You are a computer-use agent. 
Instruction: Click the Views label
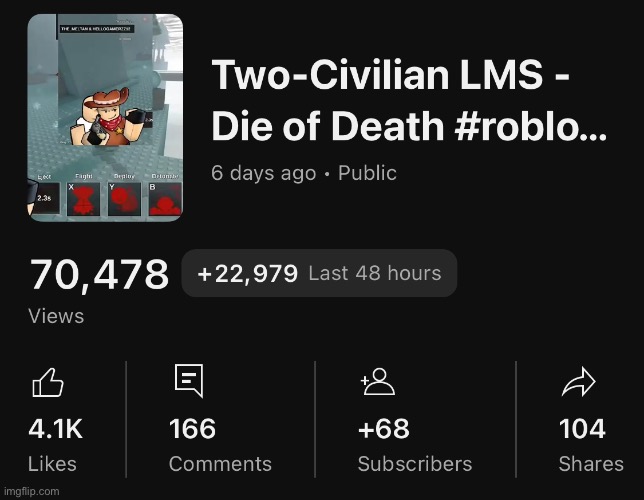click(56, 316)
